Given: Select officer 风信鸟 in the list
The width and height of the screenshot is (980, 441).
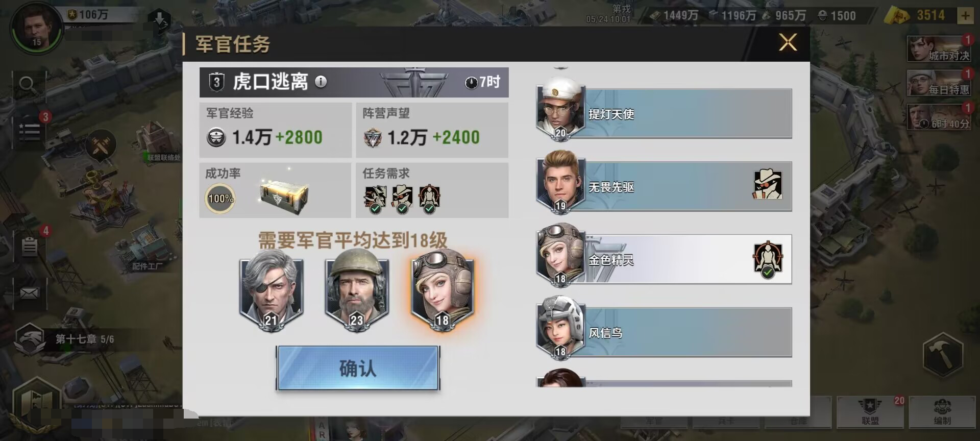Looking at the screenshot, I should (664, 332).
